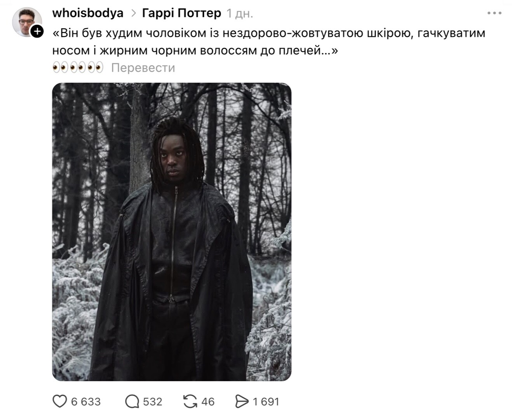View the 1 691 shares count

(x=266, y=401)
